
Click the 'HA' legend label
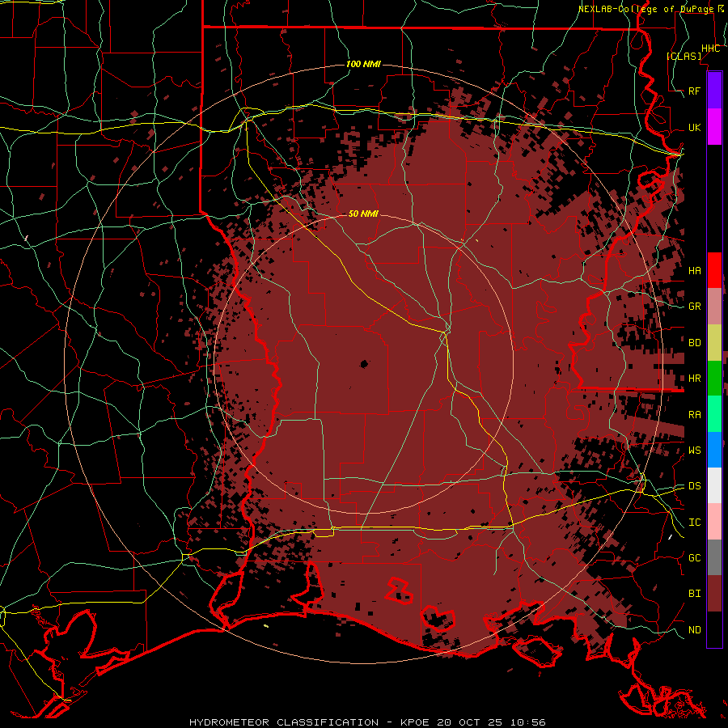[695, 271]
